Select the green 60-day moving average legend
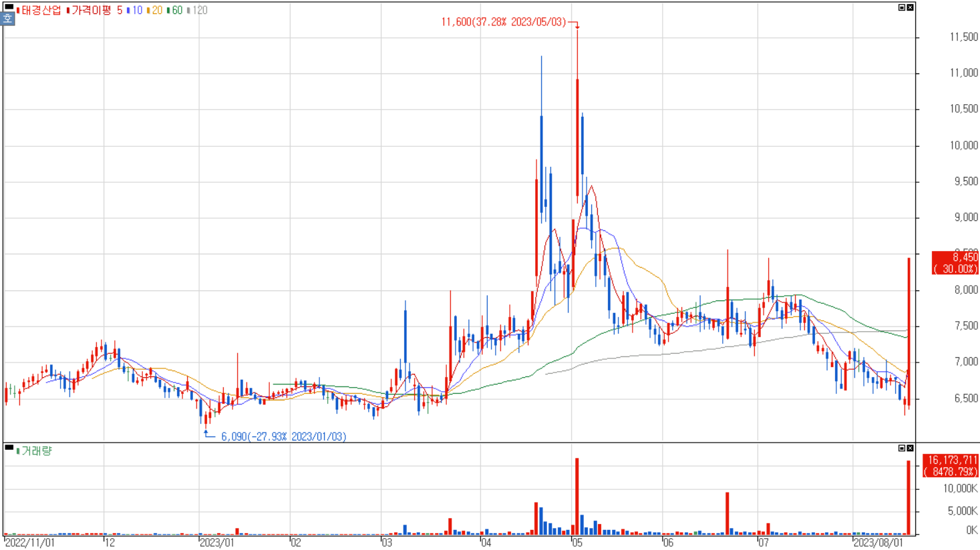The height and width of the screenshot is (550, 980). coord(176,11)
